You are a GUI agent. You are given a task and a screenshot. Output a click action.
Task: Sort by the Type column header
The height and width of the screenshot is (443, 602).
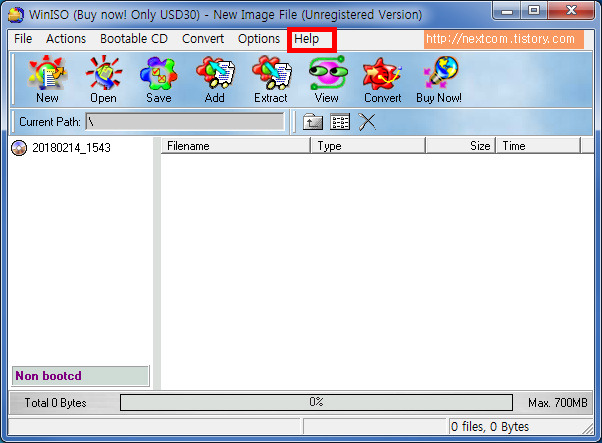(368, 146)
